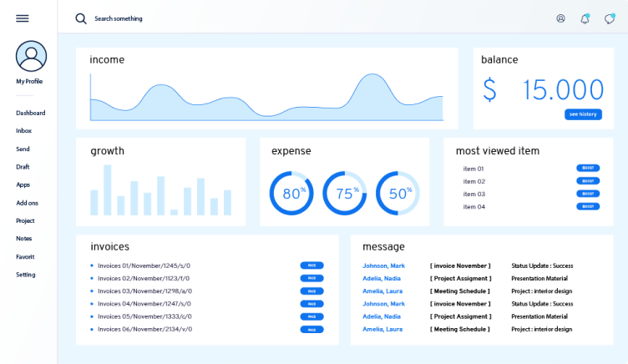Open the notifications bell icon
Viewport: 628px width, 364px height.
(585, 18)
